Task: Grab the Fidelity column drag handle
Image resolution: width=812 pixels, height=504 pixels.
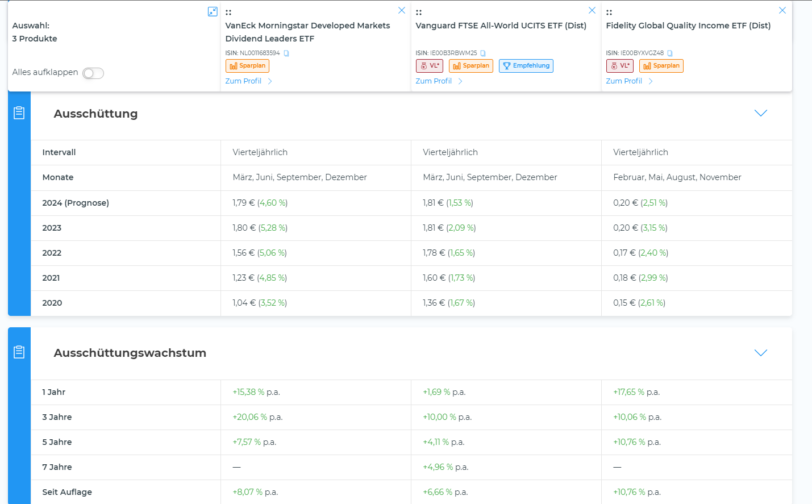Action: [609, 13]
